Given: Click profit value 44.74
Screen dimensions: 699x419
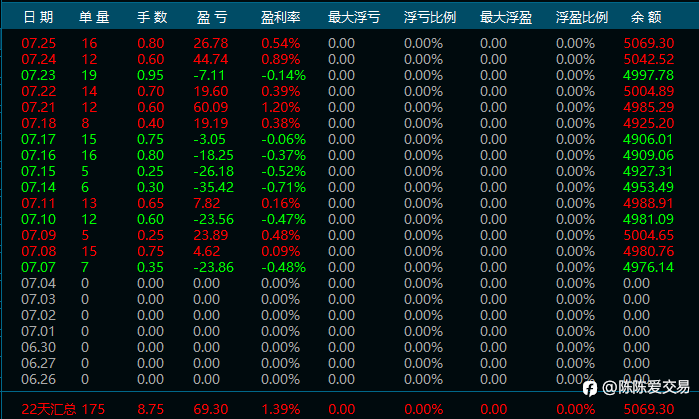Looking at the screenshot, I should 211,59.
